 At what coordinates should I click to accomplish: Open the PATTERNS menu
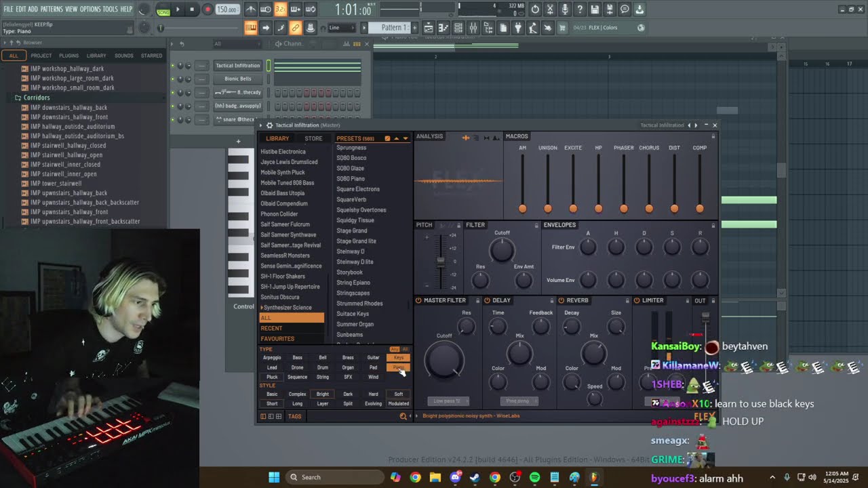tap(52, 9)
